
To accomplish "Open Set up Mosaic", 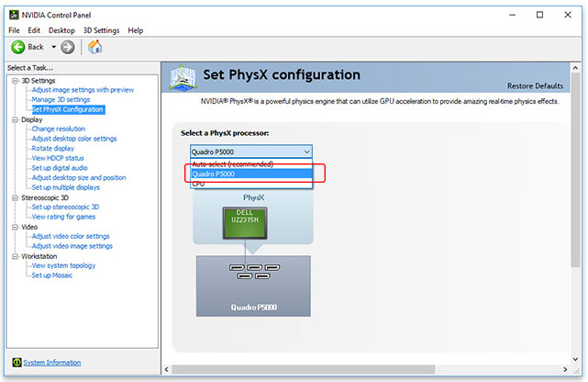I will tap(51, 275).
